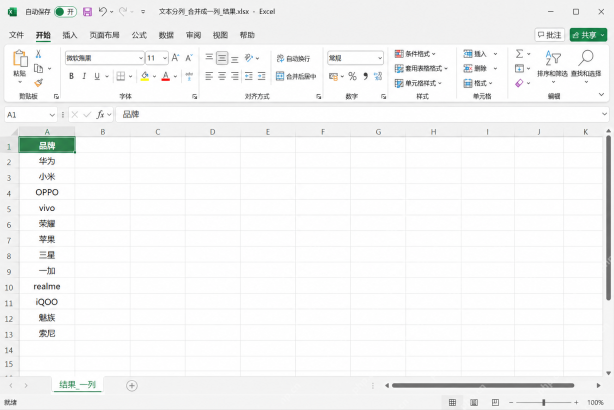Click the insert function fx icon
Image resolution: width=614 pixels, height=410 pixels.
(100, 114)
